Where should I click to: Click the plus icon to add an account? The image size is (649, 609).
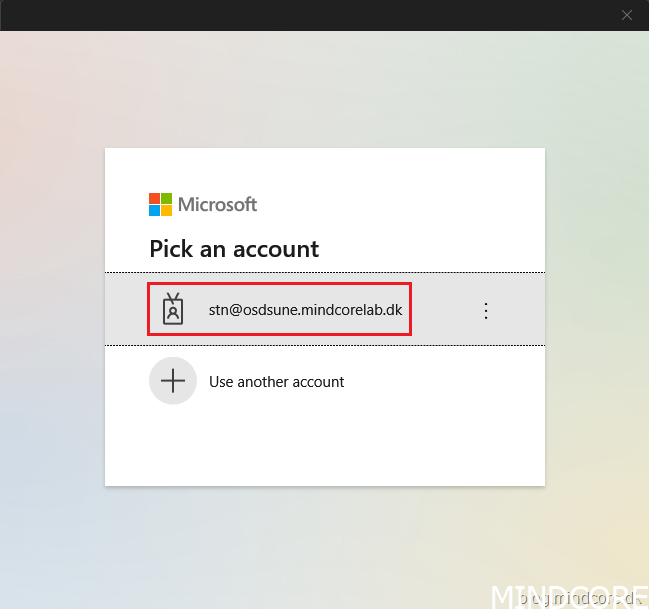pyautogui.click(x=173, y=381)
